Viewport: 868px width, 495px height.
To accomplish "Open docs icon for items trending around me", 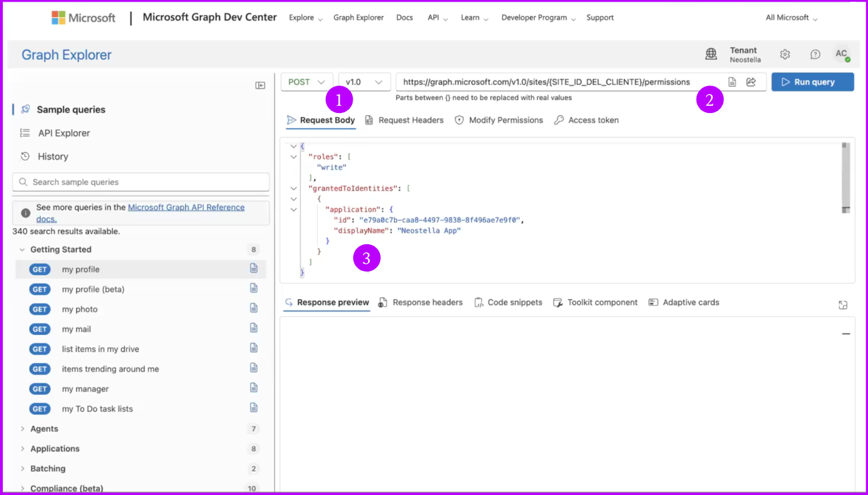I will click(254, 367).
